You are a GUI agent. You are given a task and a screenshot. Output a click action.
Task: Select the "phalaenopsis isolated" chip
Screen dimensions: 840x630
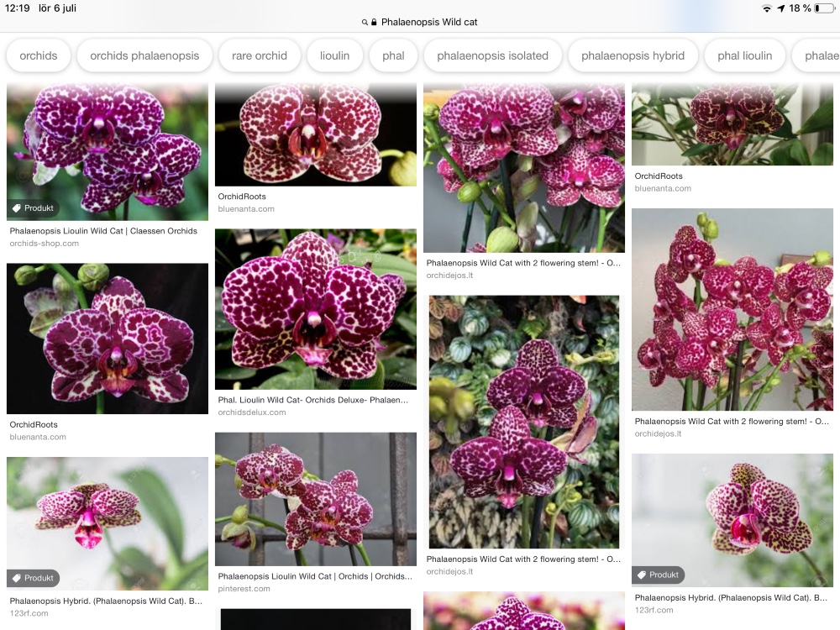click(x=492, y=55)
